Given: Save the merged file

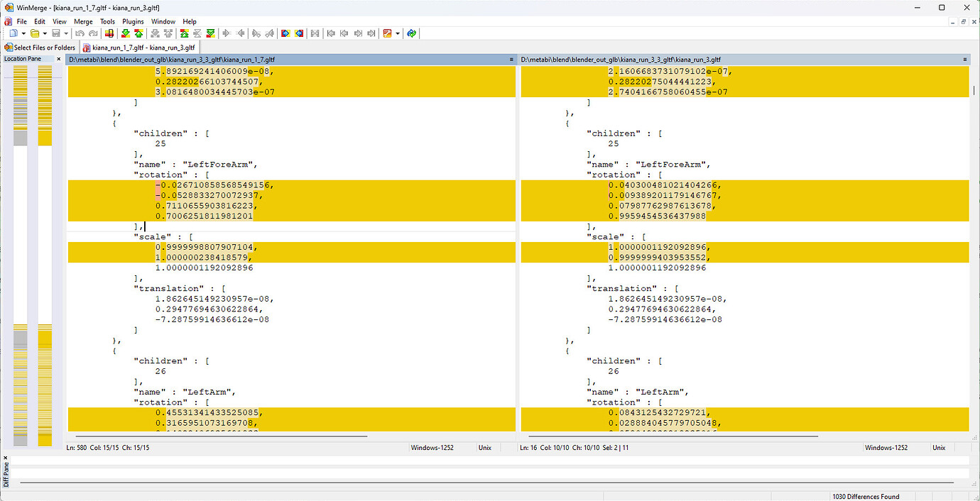Looking at the screenshot, I should [56, 33].
